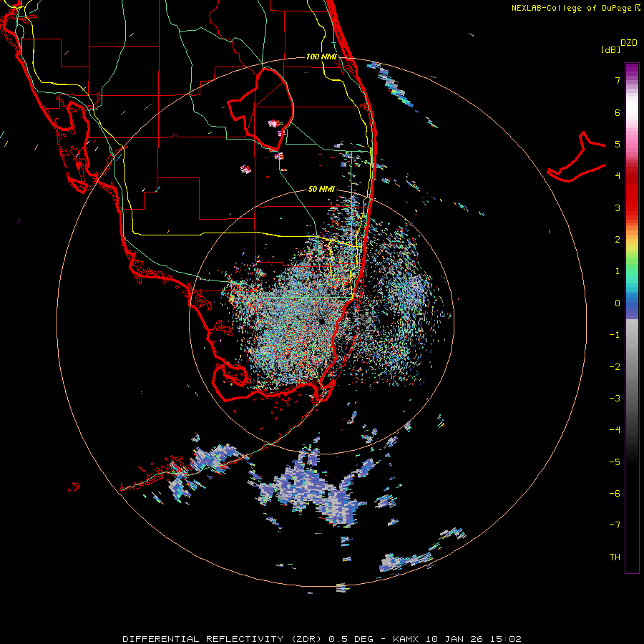Click the 3 value on the color scale
The image size is (644, 644).
pos(618,208)
